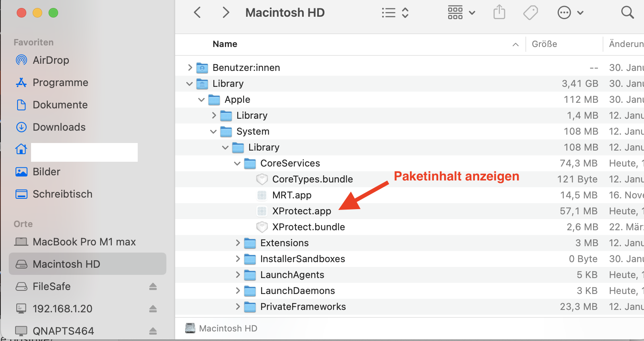Screen dimensions: 644x341
Task: Select Downloads in the sidebar
Action: (x=59, y=127)
